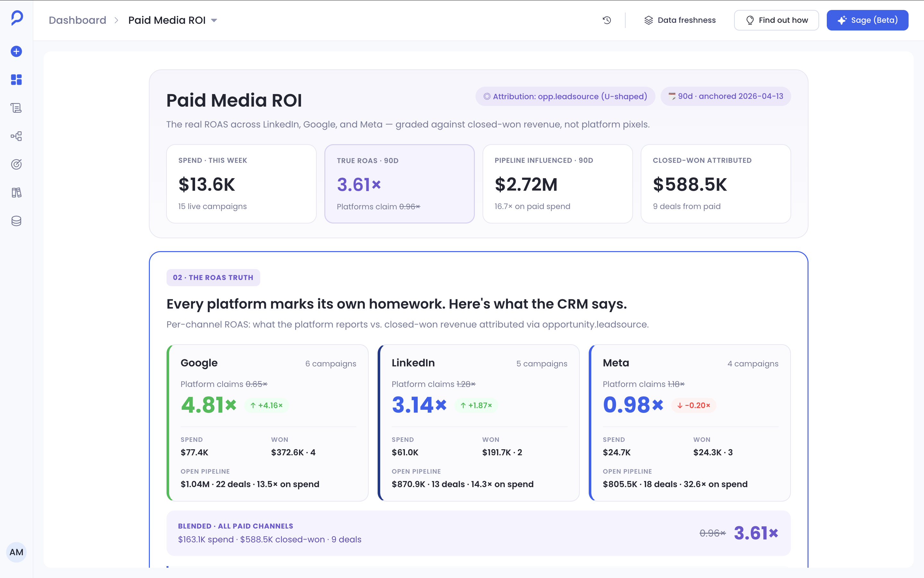Open the target goals icon in sidebar
The image size is (924, 578).
(16, 164)
